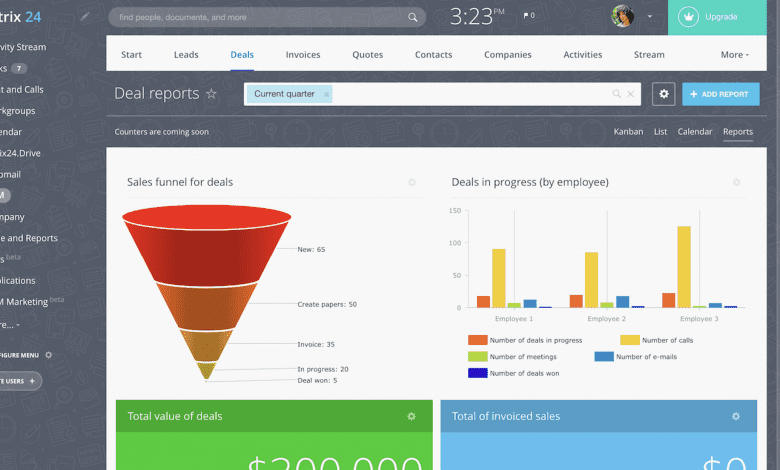Click the red top funnel segment
This screenshot has width=780, height=470.
pyautogui.click(x=206, y=247)
